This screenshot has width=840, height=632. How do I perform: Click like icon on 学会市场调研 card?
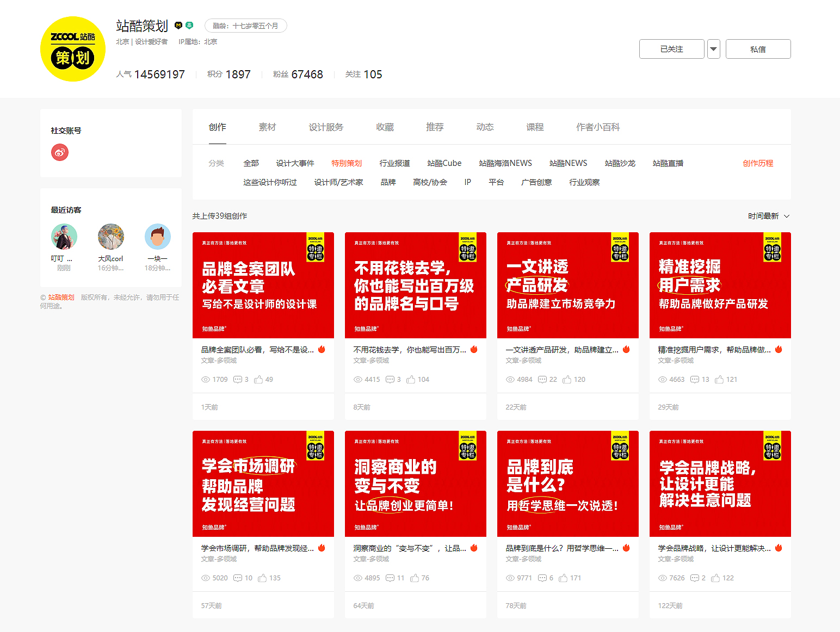(x=262, y=578)
